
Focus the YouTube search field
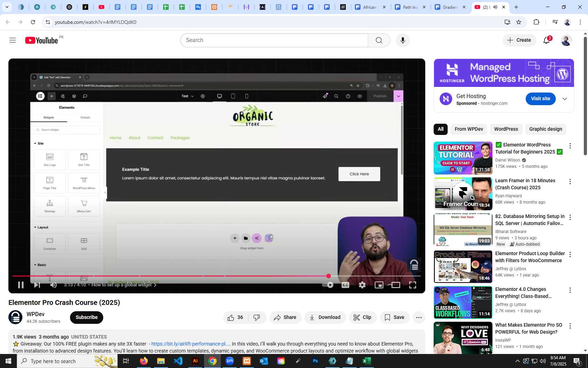click(274, 40)
